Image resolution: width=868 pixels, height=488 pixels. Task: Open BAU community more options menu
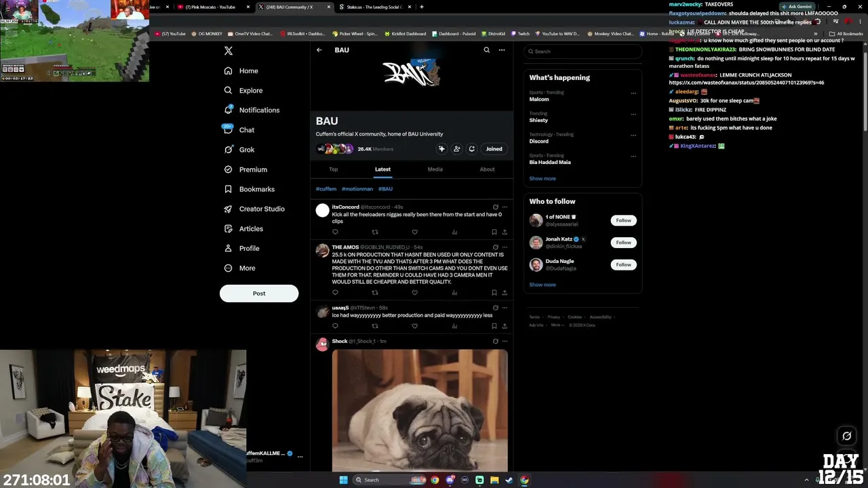pos(502,50)
